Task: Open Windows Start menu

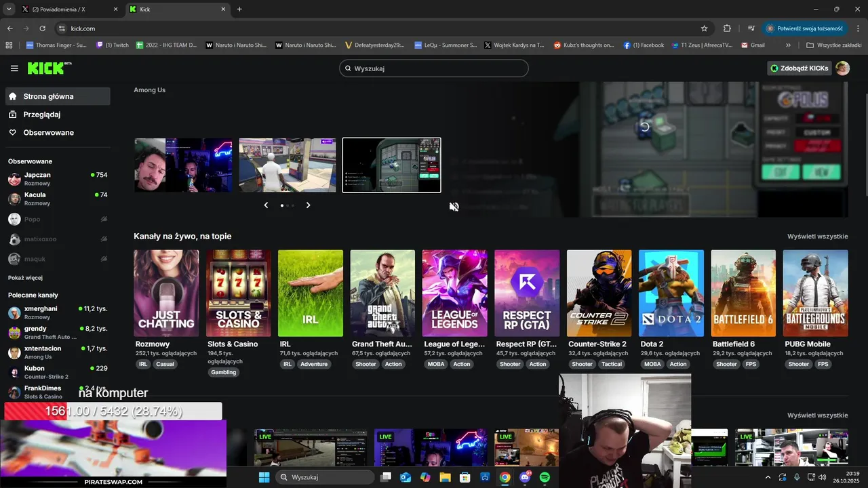Action: (264, 477)
